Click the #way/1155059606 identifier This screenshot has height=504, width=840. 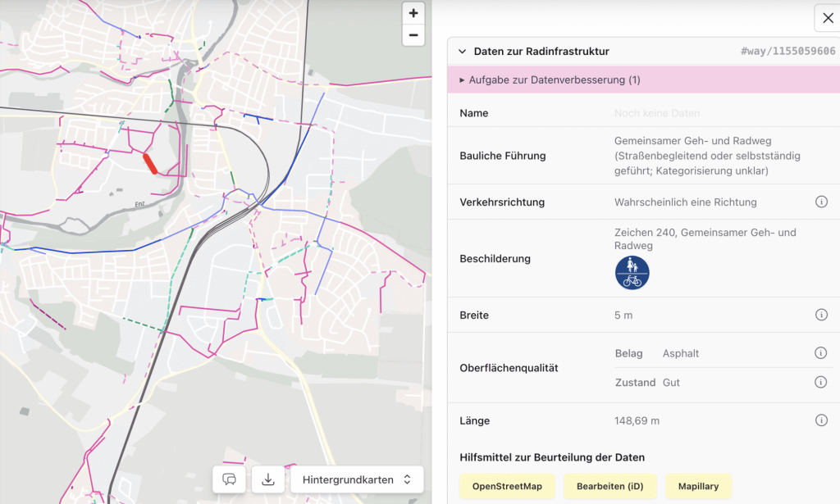coord(787,51)
